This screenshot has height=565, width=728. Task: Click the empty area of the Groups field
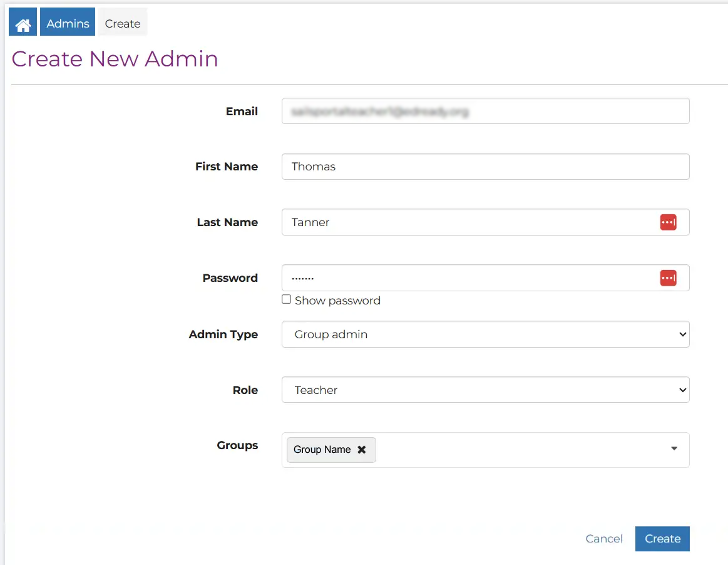[x=520, y=449]
